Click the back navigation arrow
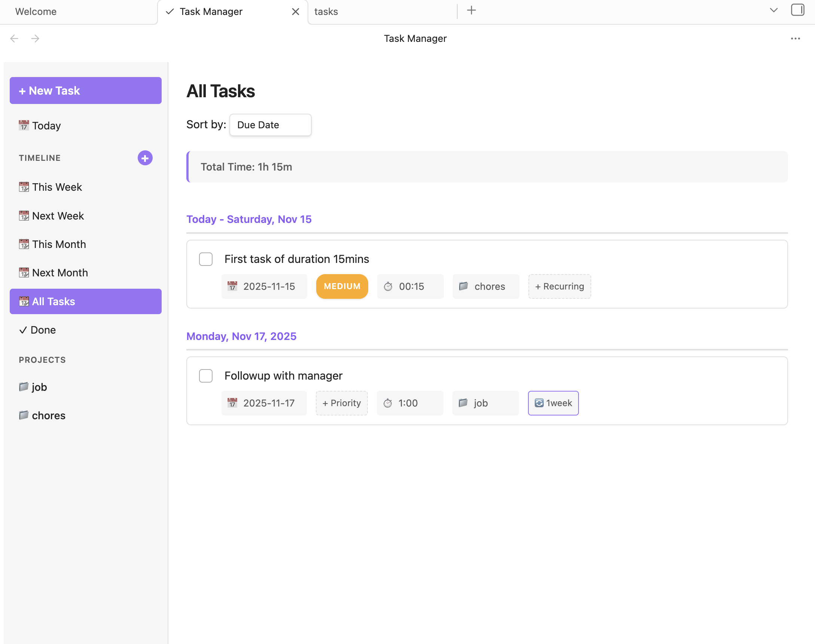Screen dimensions: 815x644 tap(14, 38)
